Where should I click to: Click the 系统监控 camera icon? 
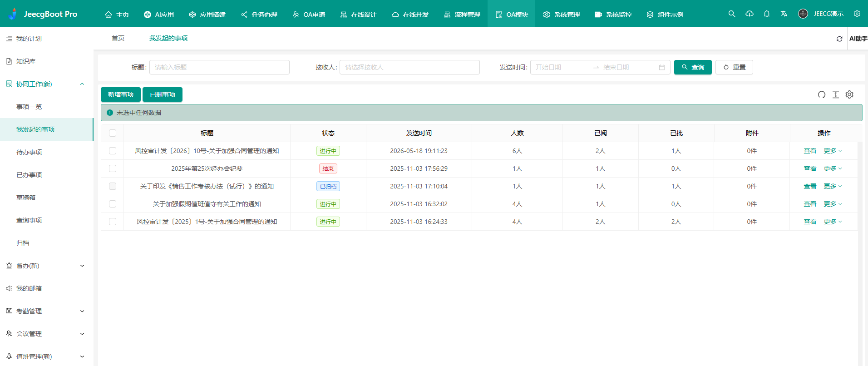[x=598, y=15]
